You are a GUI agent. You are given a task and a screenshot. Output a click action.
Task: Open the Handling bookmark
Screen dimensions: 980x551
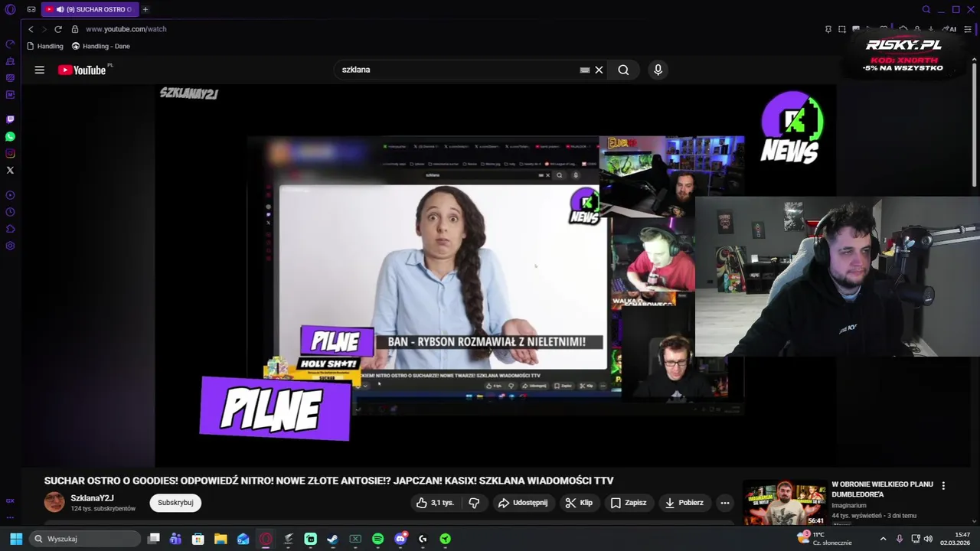(x=45, y=46)
